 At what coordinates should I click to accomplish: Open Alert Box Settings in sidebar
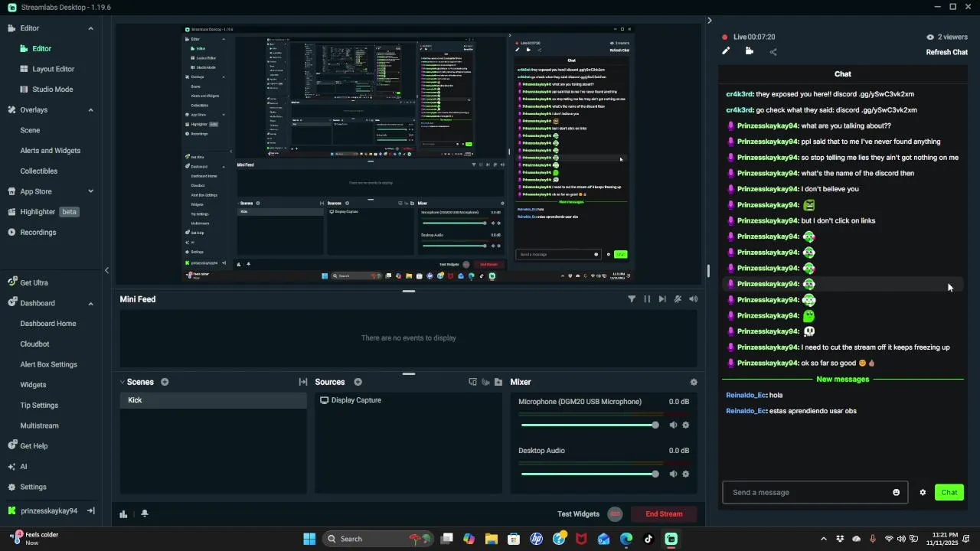tap(48, 365)
